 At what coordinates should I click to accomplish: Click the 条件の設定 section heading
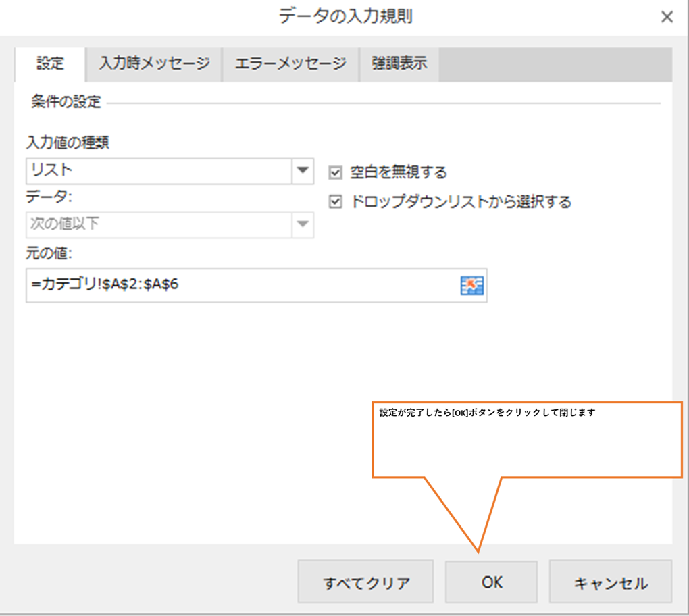pyautogui.click(x=66, y=103)
